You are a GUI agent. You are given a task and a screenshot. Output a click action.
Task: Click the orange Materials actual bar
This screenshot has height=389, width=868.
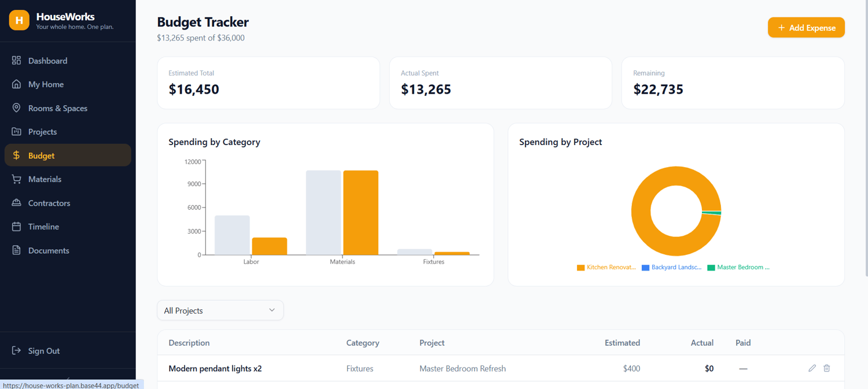pos(361,213)
